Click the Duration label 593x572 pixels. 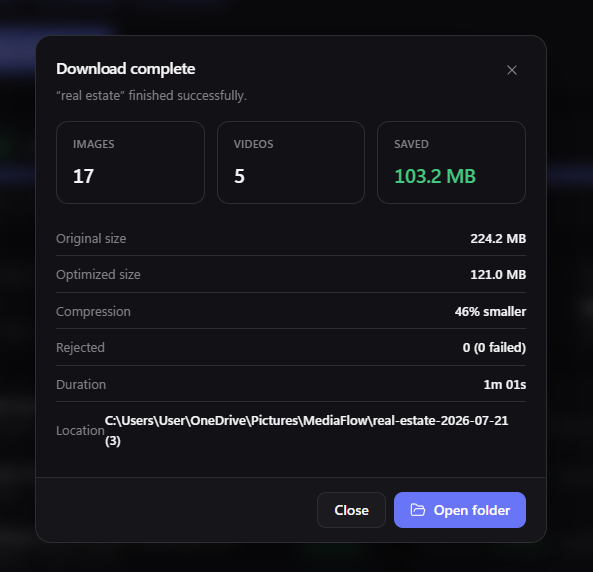point(81,385)
